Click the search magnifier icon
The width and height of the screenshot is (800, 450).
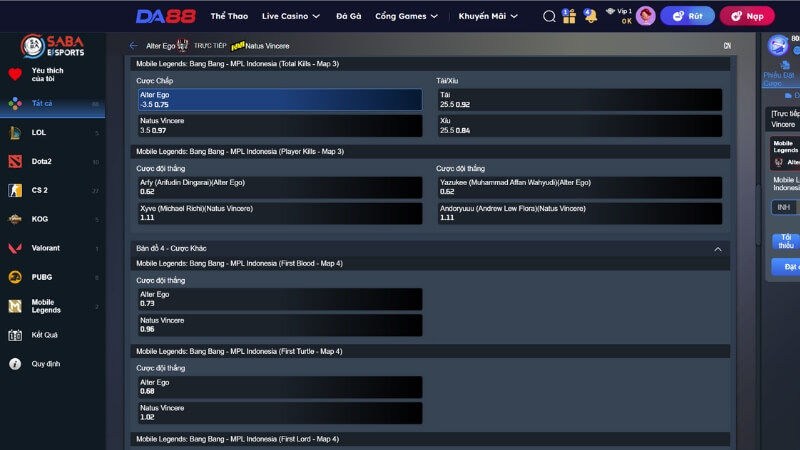coord(549,16)
